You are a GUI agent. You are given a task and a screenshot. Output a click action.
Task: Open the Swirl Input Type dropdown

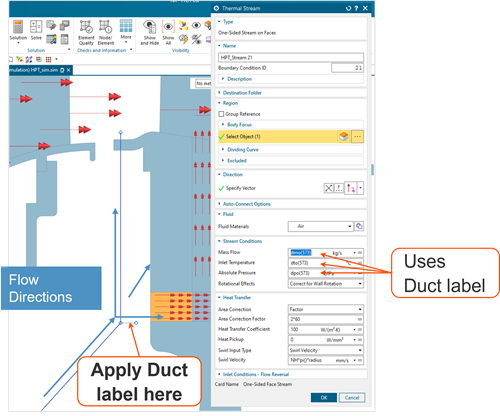tap(326, 350)
